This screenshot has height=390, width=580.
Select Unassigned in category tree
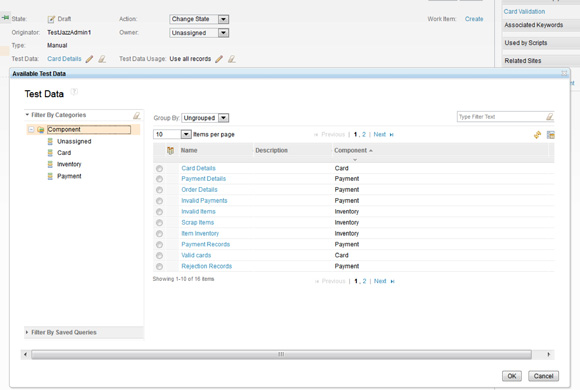coord(74,141)
